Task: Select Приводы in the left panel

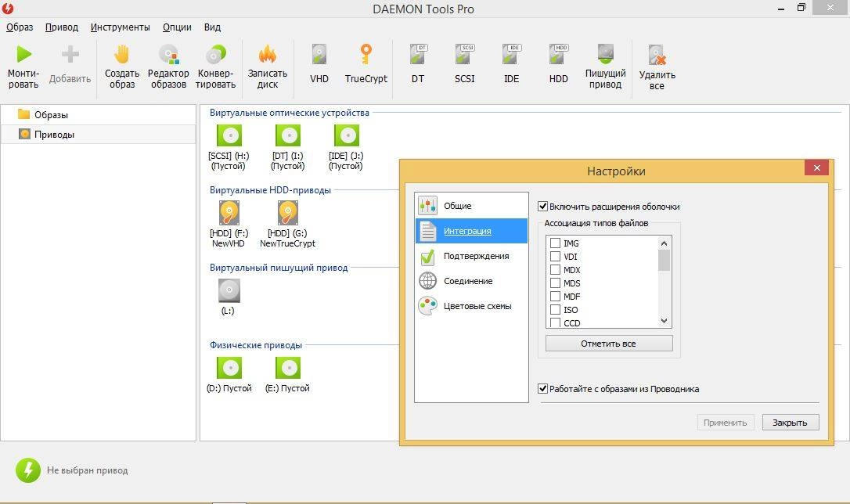Action: tap(98, 135)
